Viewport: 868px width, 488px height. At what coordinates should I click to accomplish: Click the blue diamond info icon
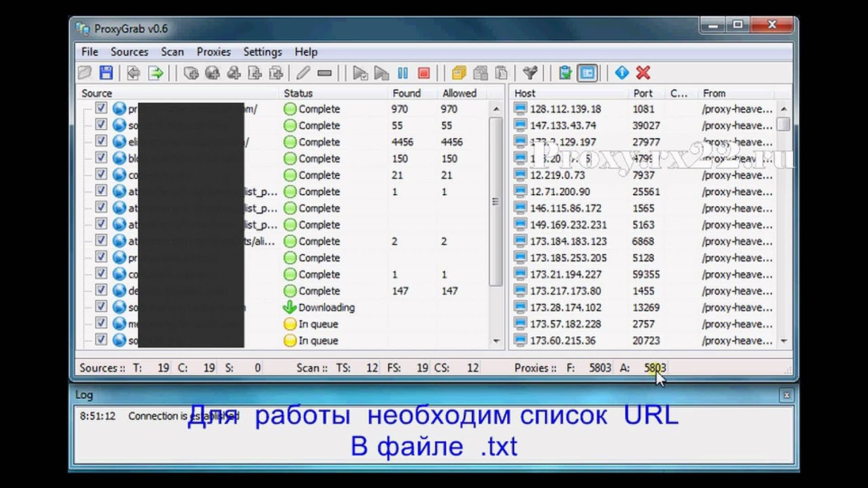(622, 73)
